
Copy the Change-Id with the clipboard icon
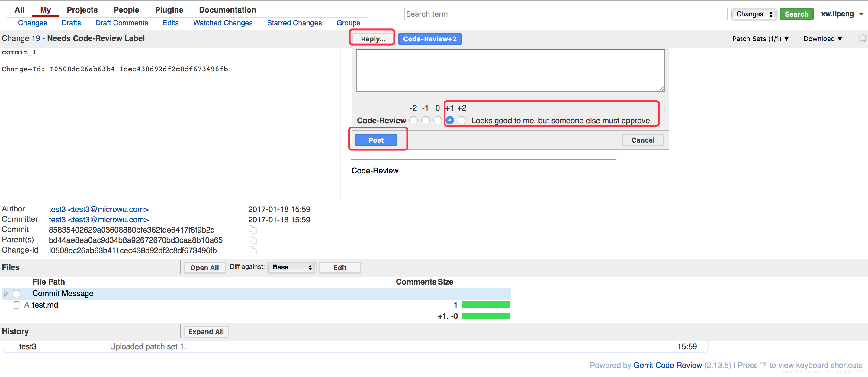click(x=252, y=250)
